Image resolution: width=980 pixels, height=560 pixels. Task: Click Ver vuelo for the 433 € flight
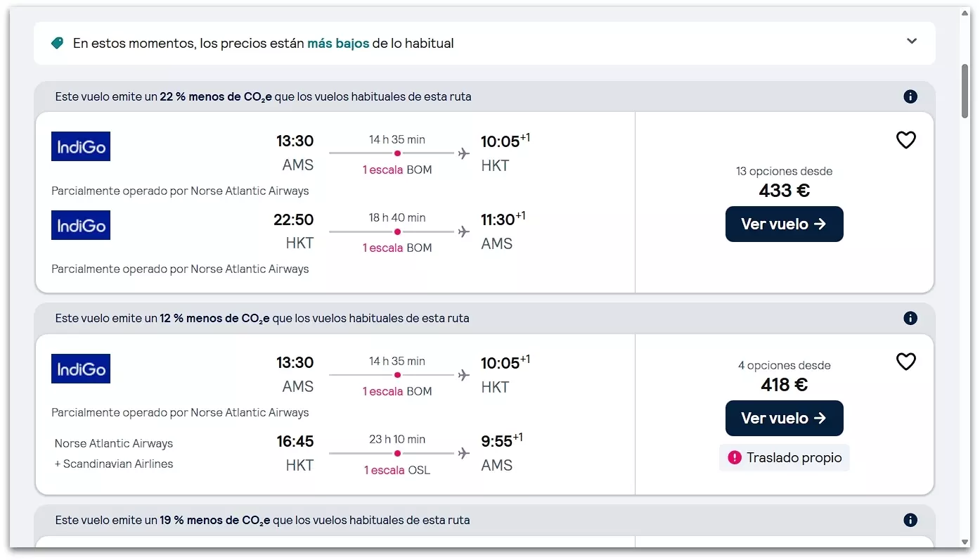click(x=784, y=224)
